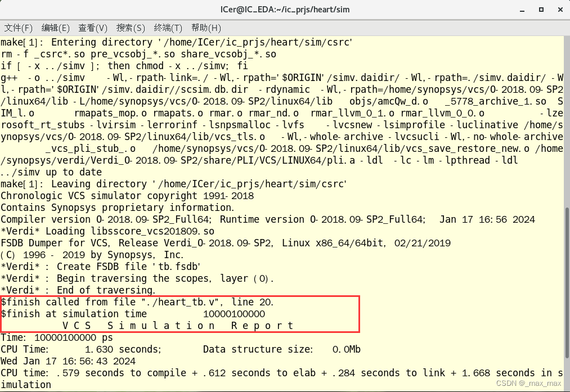Image resolution: width=570 pixels, height=392 pixels.
Task: Open the 文件(F) menu
Action: [18, 28]
